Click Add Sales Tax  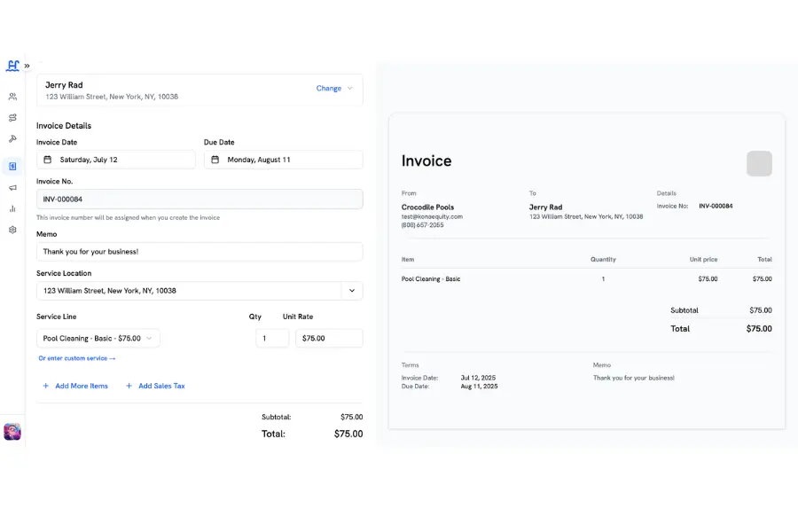point(155,386)
